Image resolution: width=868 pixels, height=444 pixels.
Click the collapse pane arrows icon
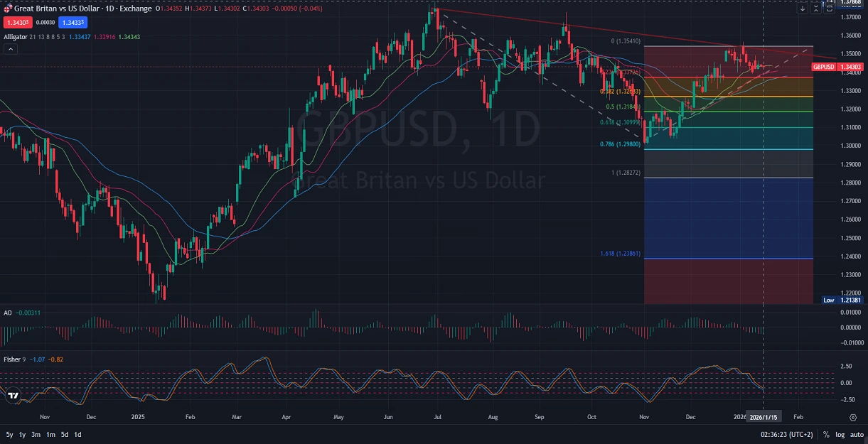coord(815,9)
